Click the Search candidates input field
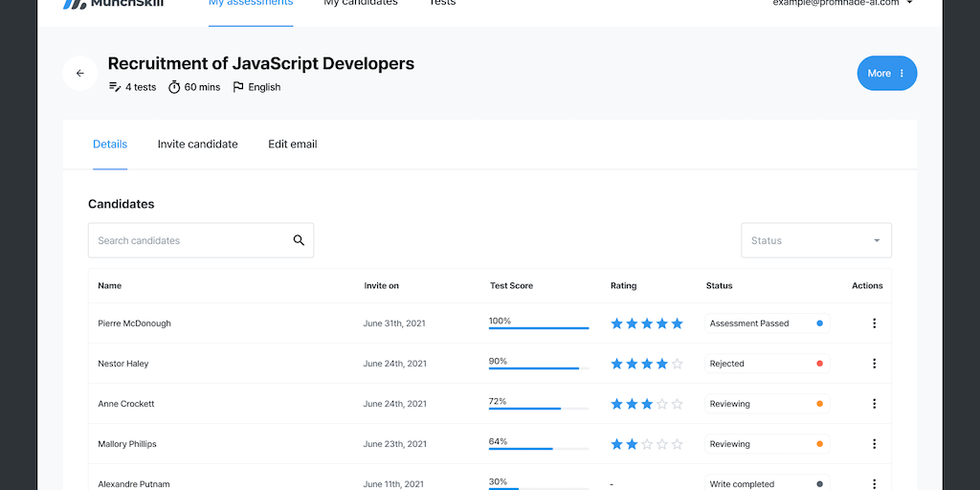Screen dimensions: 980x490 [x=189, y=240]
